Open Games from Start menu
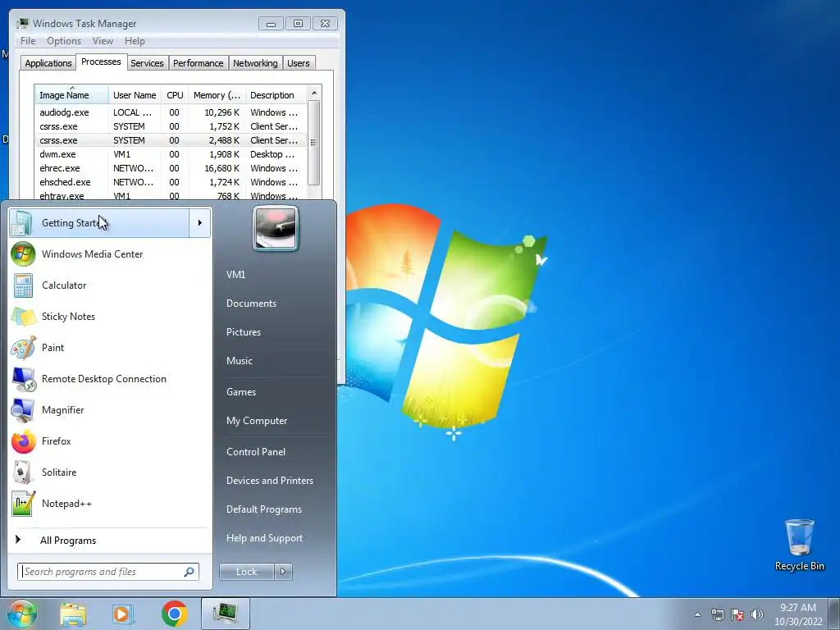The image size is (840, 630). (x=241, y=391)
